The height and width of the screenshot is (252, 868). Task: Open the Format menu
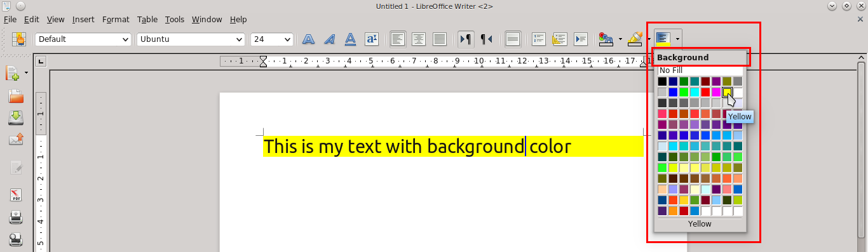pyautogui.click(x=116, y=20)
